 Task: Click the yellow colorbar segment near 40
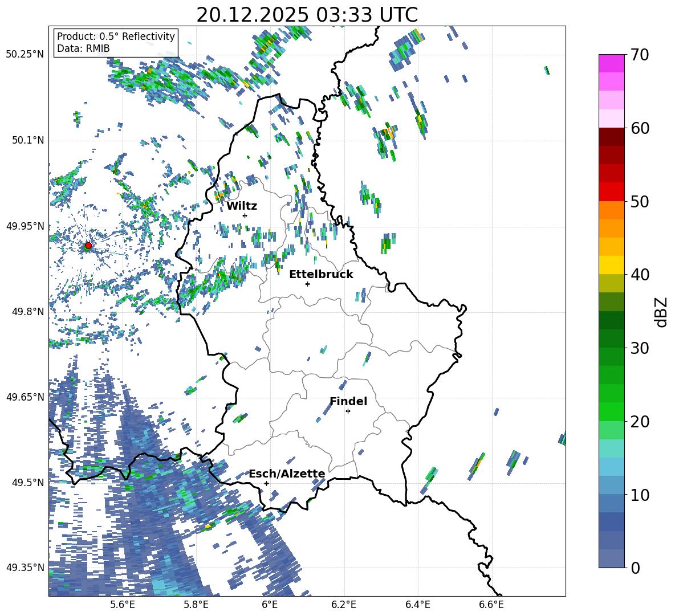point(611,264)
